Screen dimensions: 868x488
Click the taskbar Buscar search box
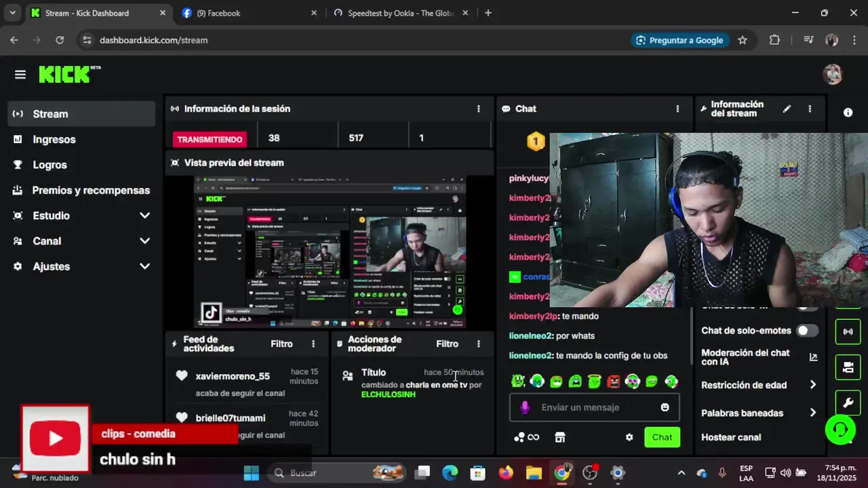pyautogui.click(x=336, y=472)
